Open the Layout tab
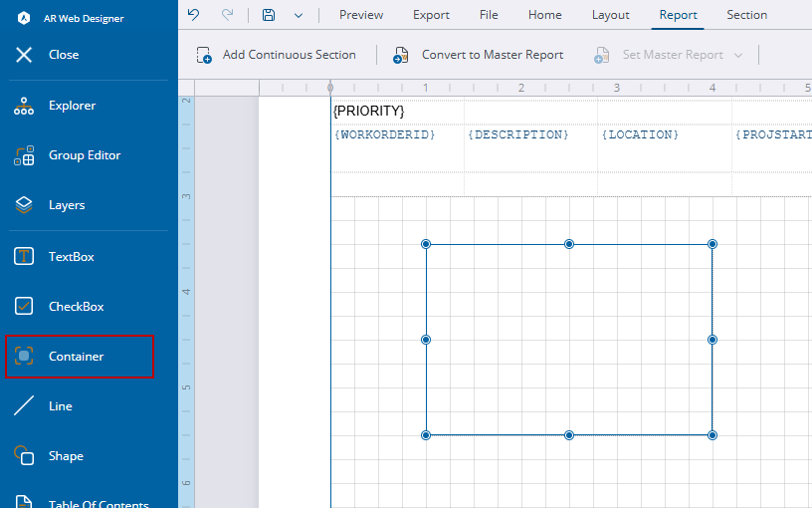The height and width of the screenshot is (508, 812). [x=610, y=15]
